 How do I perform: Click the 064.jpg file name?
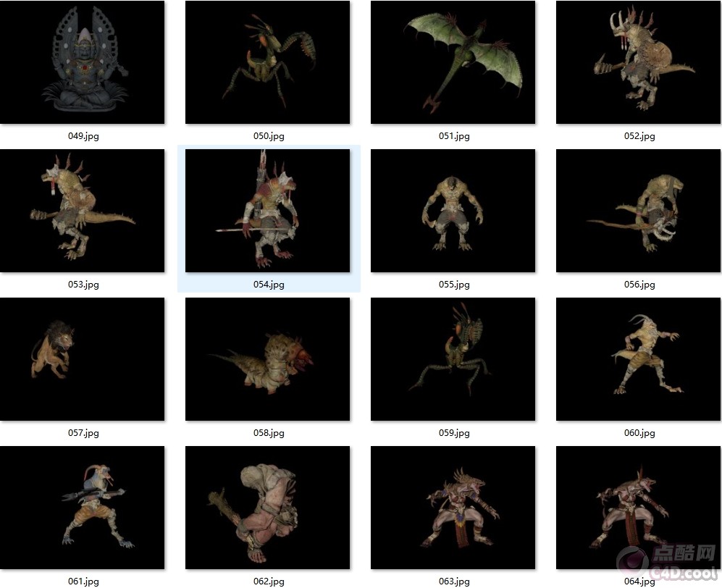point(639,581)
